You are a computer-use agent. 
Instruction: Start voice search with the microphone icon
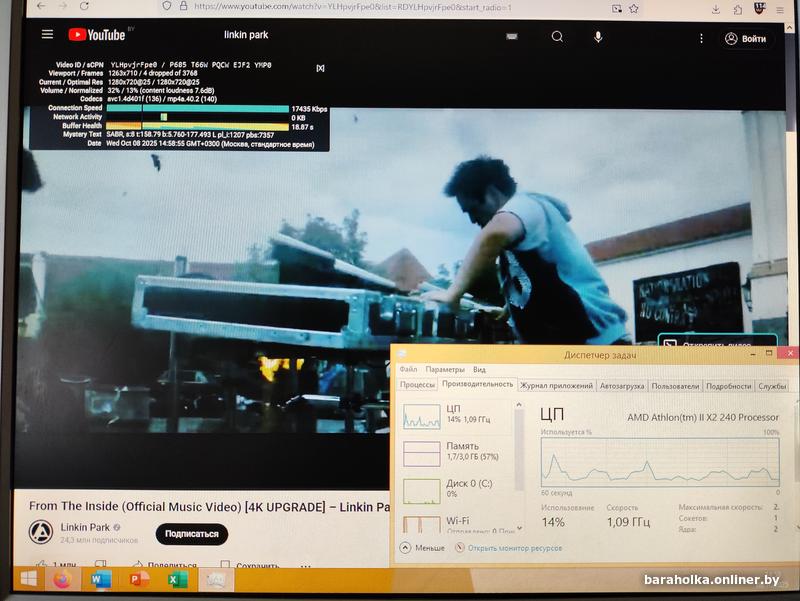tap(598, 37)
